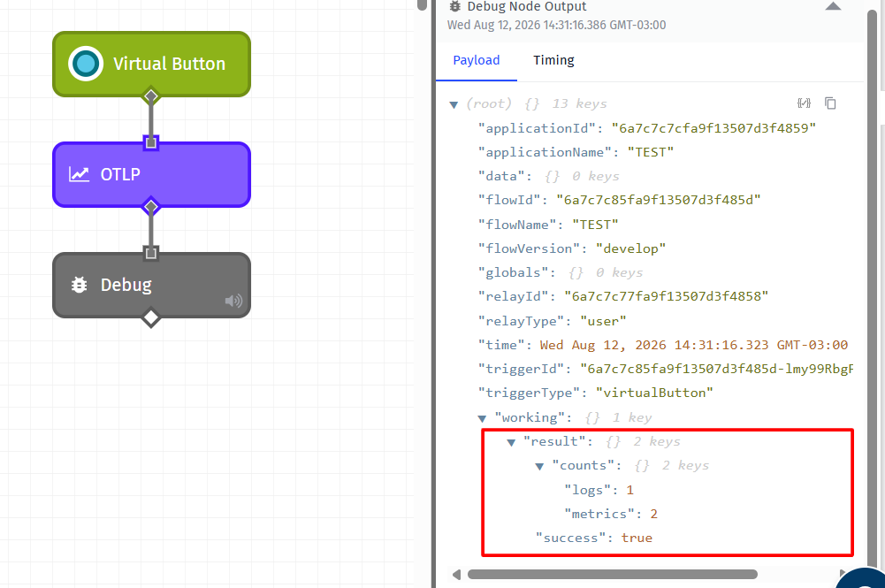Image resolution: width=885 pixels, height=588 pixels.
Task: Click the Virtual Button output connector
Action: pyautogui.click(x=150, y=96)
